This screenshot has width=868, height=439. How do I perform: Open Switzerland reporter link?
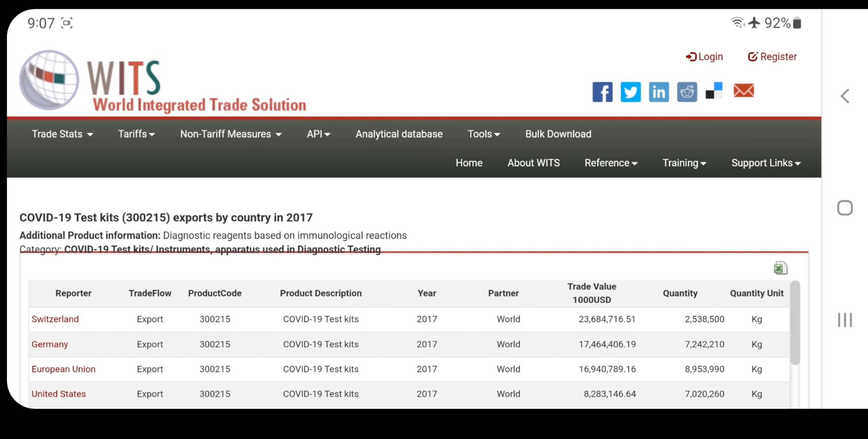coord(55,319)
